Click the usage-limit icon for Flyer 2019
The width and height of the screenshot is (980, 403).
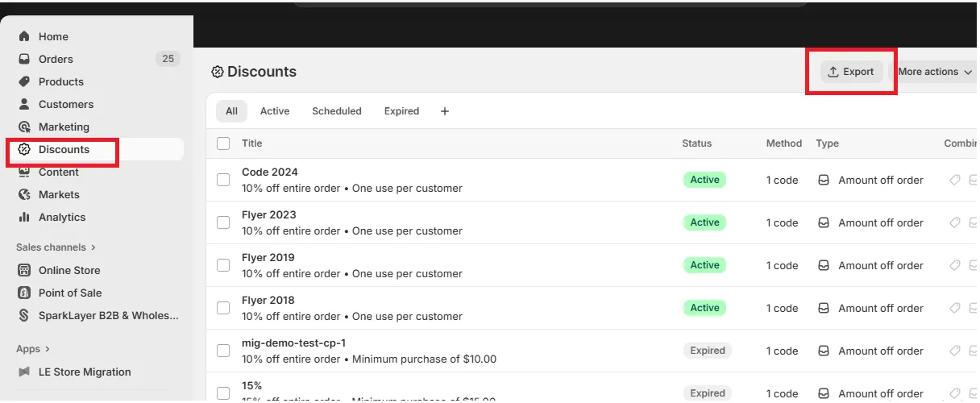pos(973,265)
